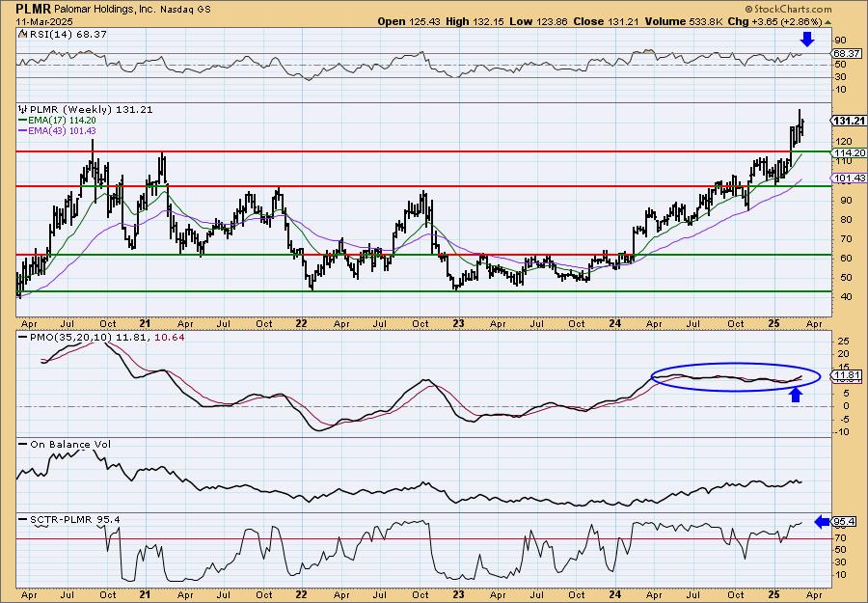Click the black line swatch beside the PMO label
The width and height of the screenshot is (868, 603).
(23, 337)
